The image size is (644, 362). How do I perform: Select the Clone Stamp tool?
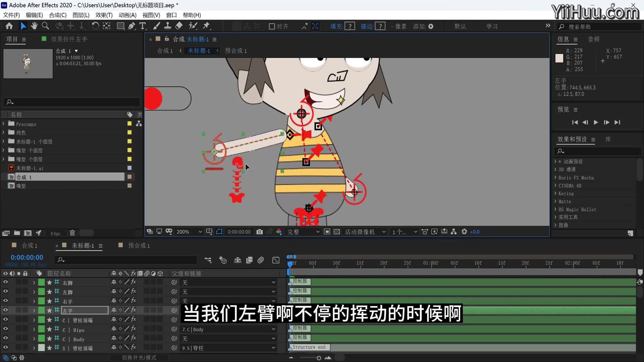168,26
